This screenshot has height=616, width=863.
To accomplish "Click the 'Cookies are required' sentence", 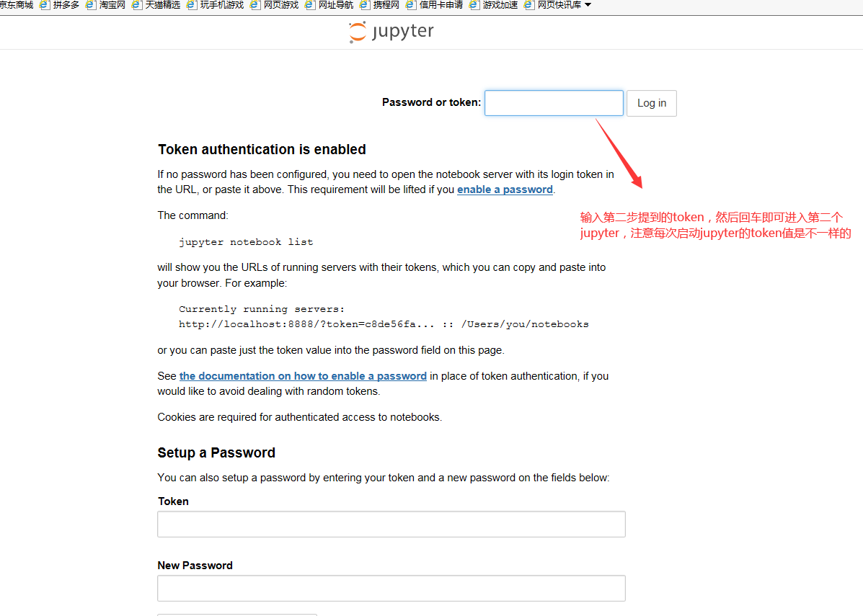I will point(299,417).
